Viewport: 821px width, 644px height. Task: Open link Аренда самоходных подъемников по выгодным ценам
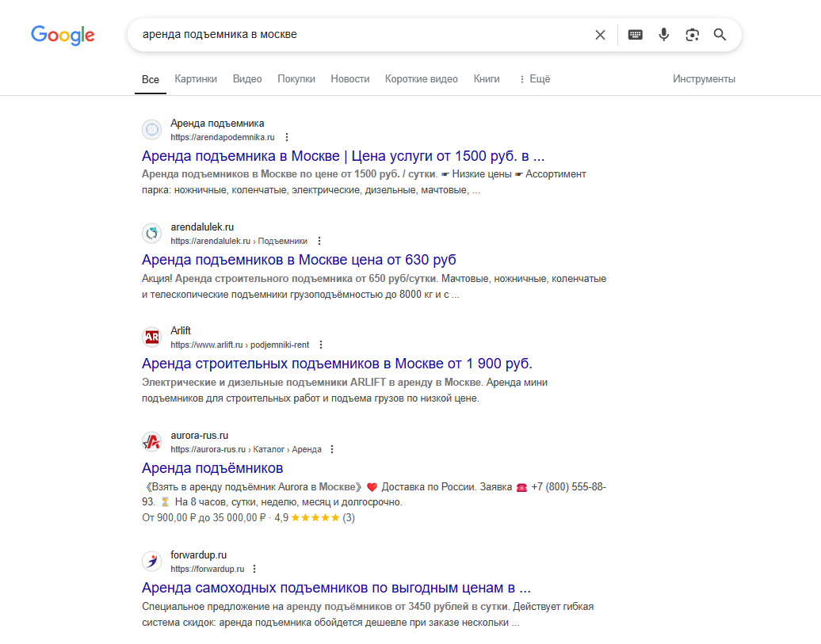tap(336, 588)
